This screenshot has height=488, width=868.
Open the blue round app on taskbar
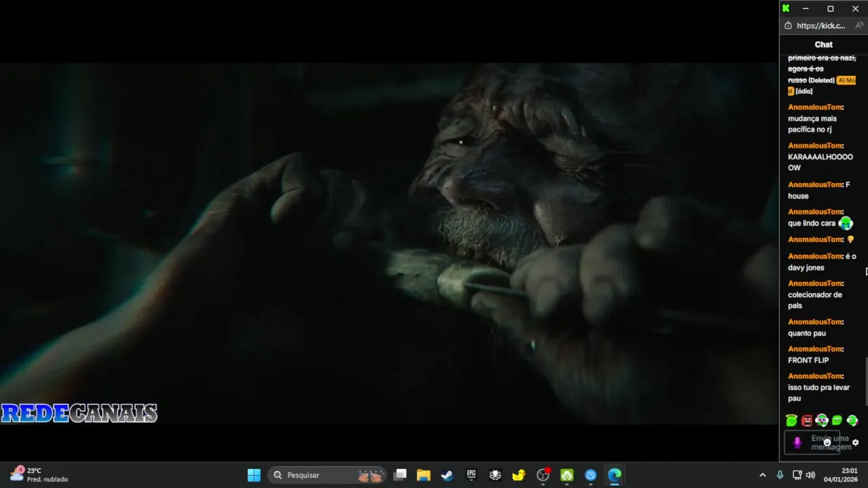point(591,475)
